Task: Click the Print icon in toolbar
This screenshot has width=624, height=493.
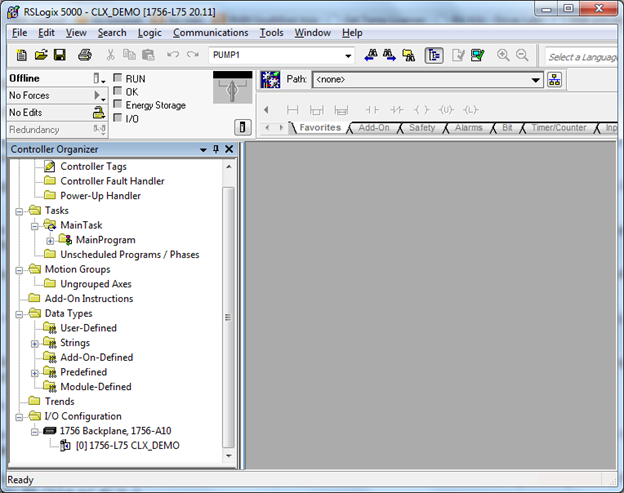Action: pyautogui.click(x=85, y=55)
